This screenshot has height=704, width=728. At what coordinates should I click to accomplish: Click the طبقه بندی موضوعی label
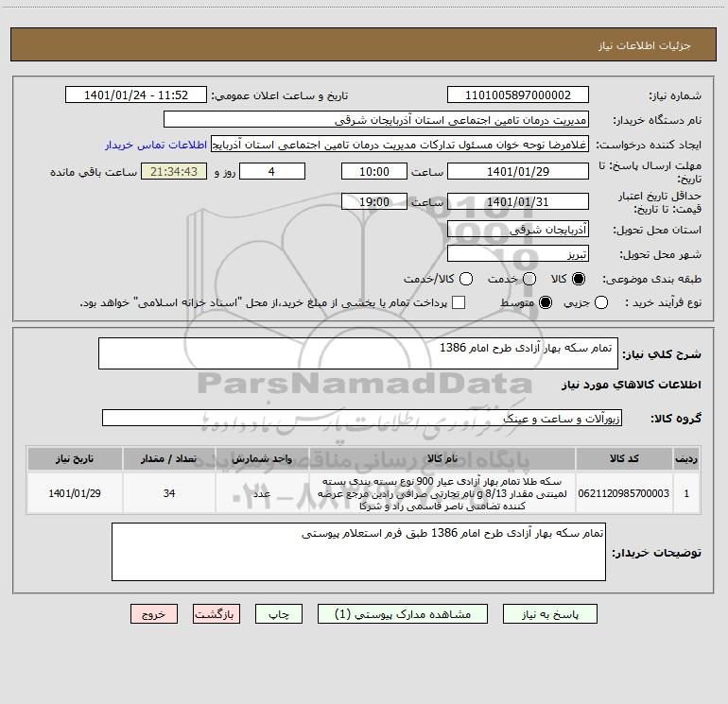tap(651, 279)
